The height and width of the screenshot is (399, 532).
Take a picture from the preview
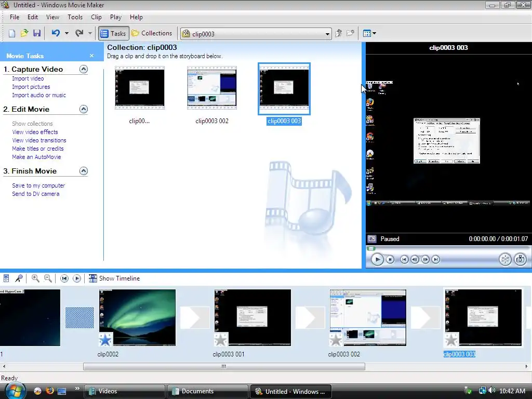click(520, 260)
